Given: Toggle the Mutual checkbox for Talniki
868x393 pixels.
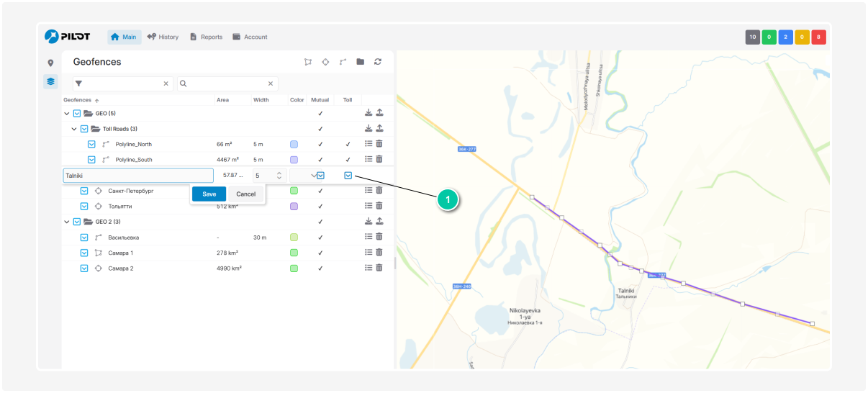Looking at the screenshot, I should click(x=321, y=175).
